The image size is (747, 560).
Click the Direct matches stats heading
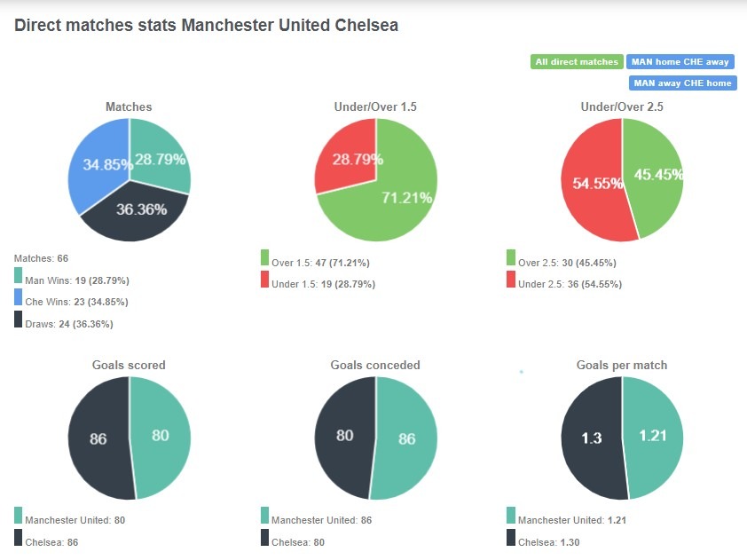206,25
